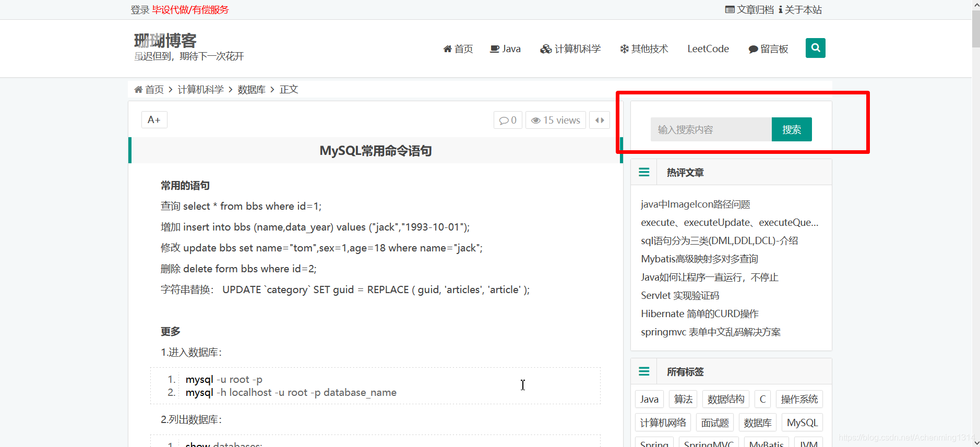Go to 计算机科学 in the breadcrumb

200,89
